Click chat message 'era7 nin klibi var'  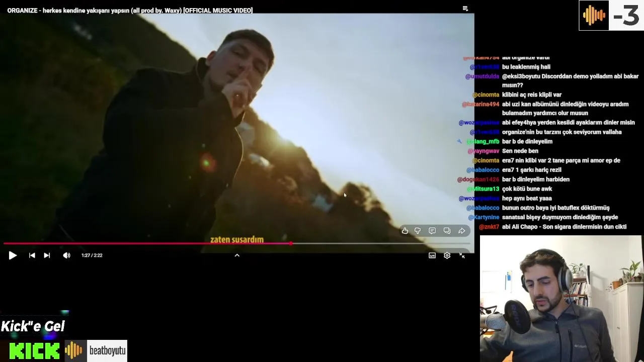point(561,161)
